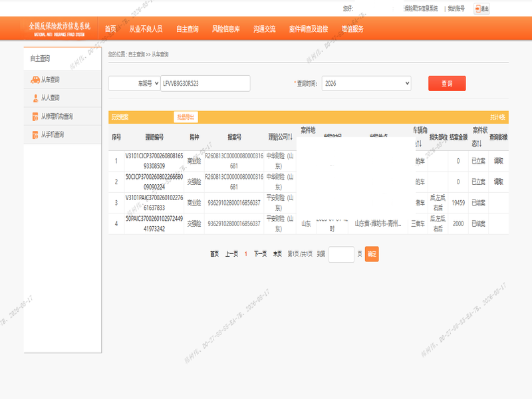Click the 从修理机构查询 sidebar icon
The height and width of the screenshot is (399, 532).
(x=35, y=116)
